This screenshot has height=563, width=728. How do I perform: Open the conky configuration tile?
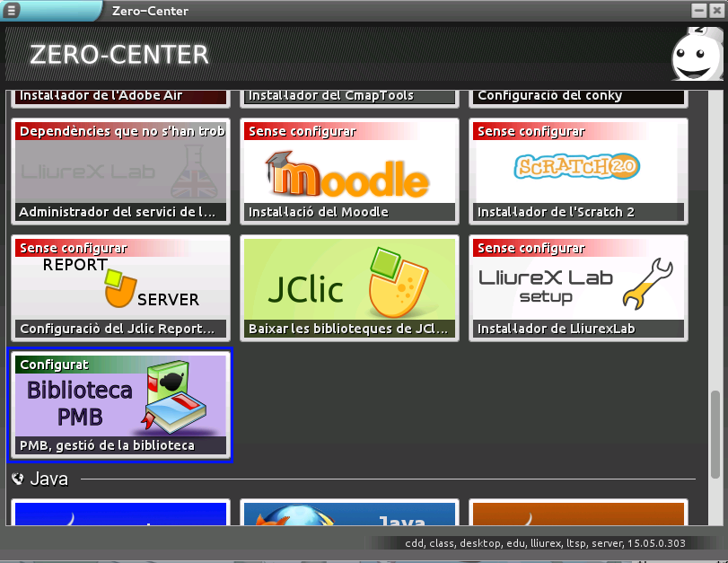[x=578, y=96]
